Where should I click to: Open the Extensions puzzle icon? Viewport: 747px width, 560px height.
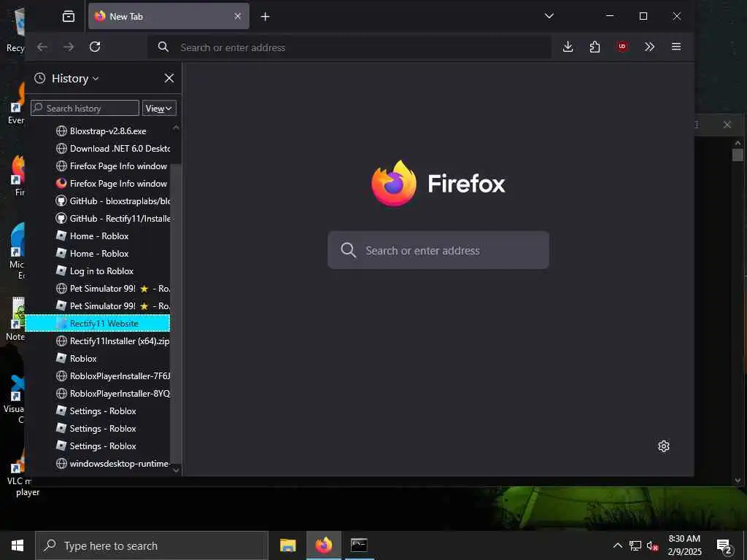tap(595, 47)
